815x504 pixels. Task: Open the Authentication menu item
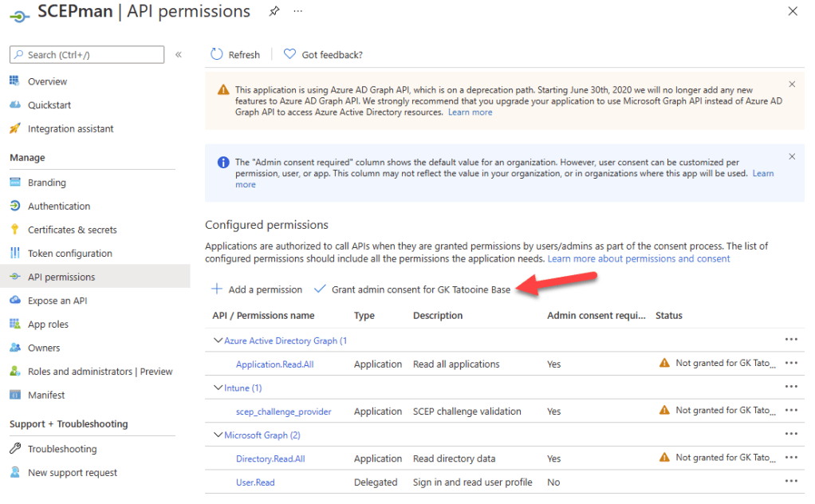[59, 206]
